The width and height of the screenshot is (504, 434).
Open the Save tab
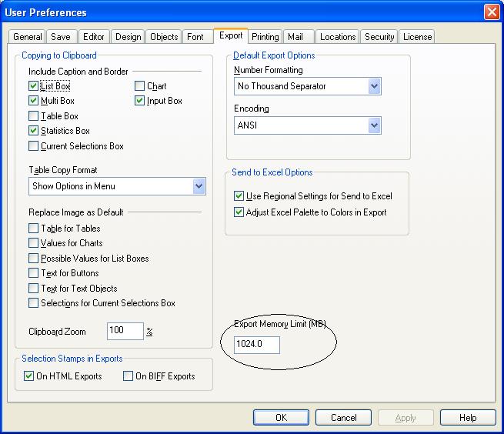coord(61,37)
